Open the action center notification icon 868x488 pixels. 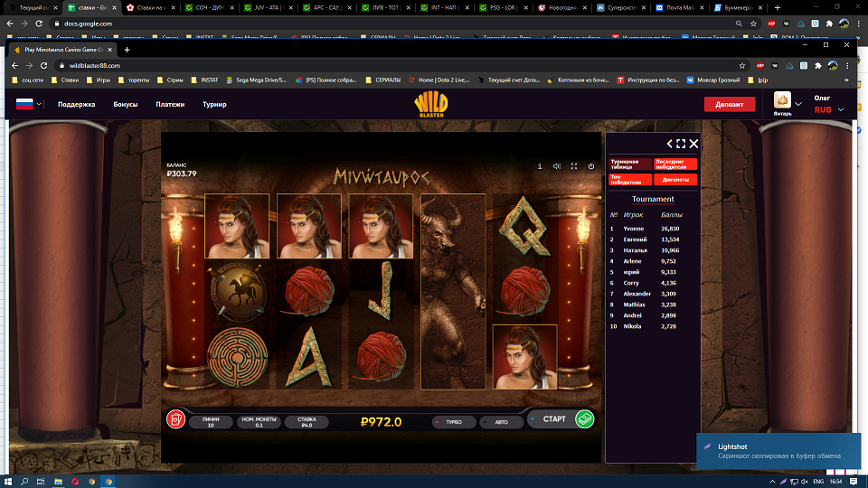(x=854, y=482)
